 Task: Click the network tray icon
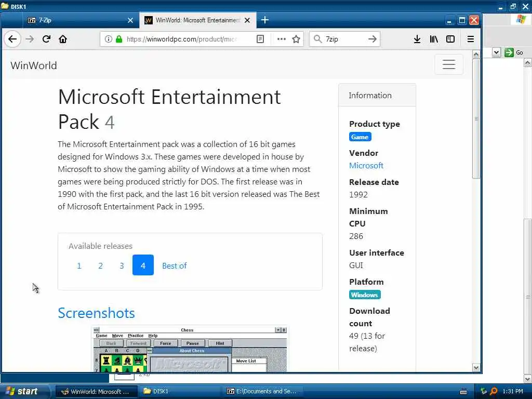[x=484, y=391]
